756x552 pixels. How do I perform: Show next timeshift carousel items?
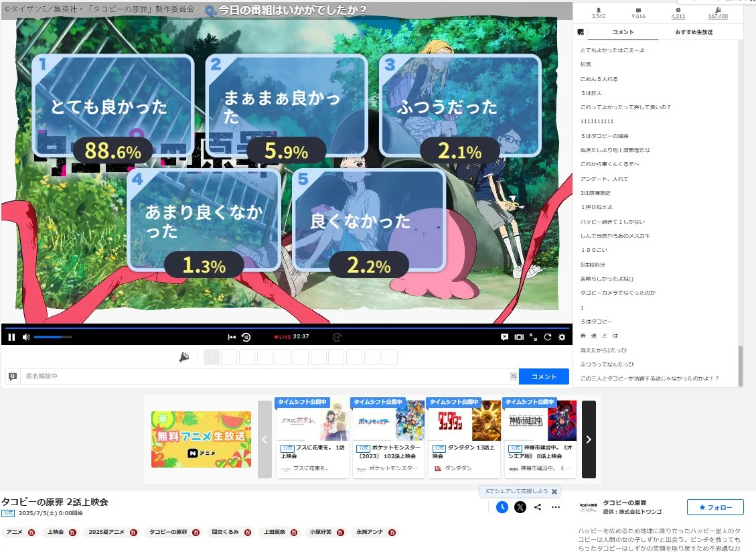(589, 439)
